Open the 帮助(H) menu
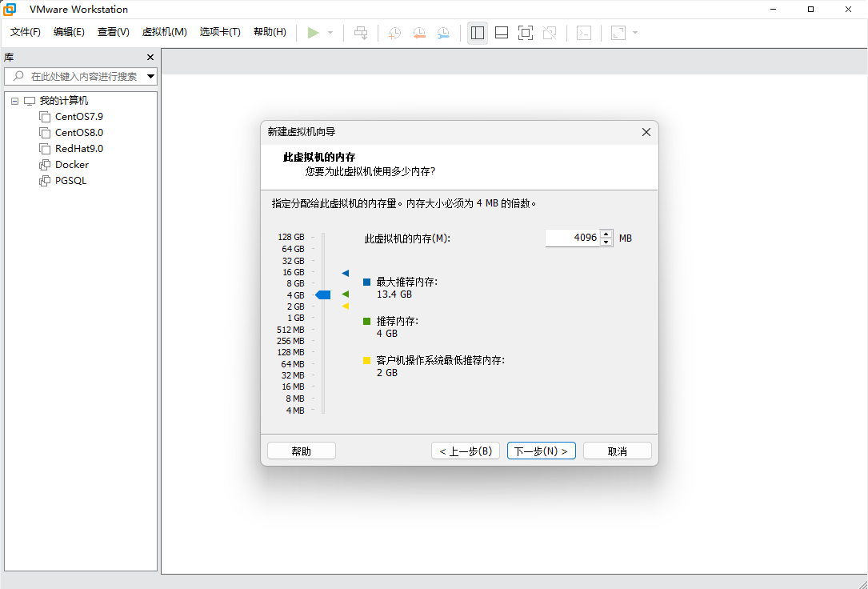 pyautogui.click(x=270, y=32)
